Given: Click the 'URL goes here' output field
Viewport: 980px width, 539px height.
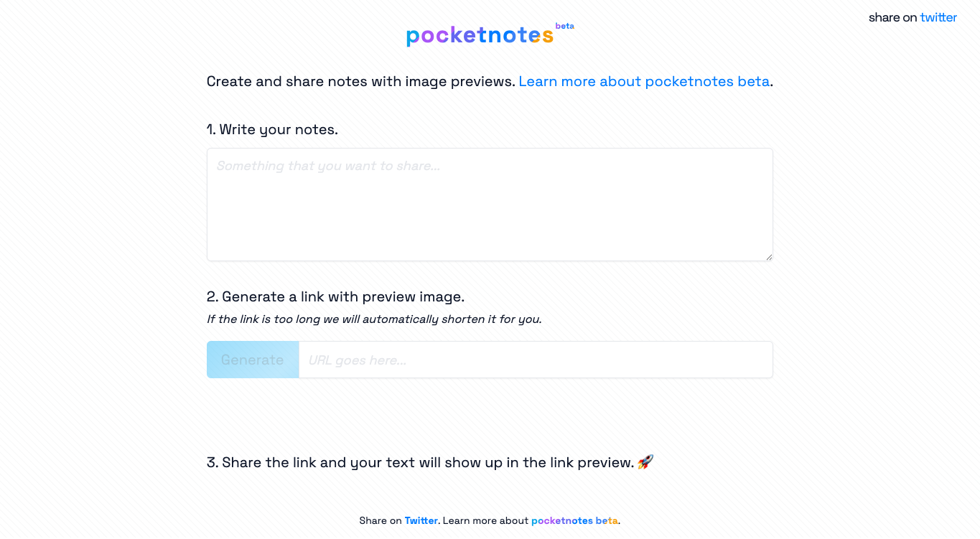Looking at the screenshot, I should point(536,359).
